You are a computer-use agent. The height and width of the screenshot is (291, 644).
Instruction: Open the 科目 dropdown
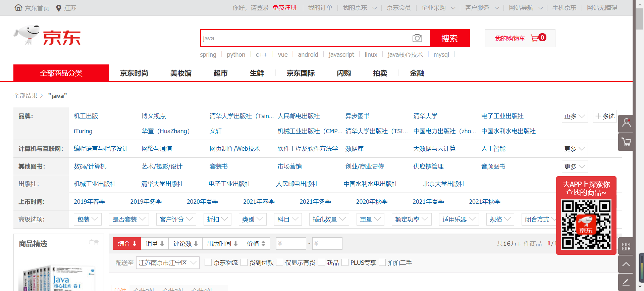pyautogui.click(x=288, y=219)
